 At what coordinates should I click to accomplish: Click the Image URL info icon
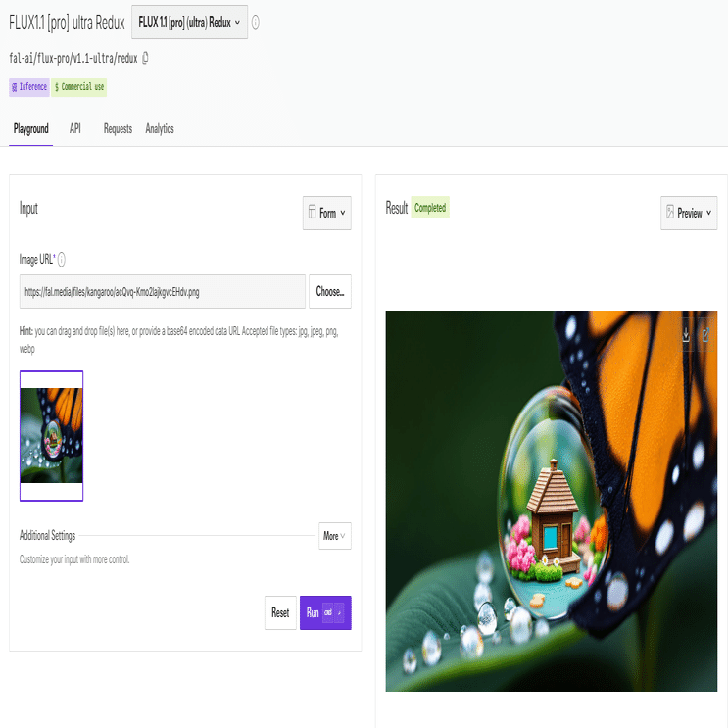click(x=62, y=259)
